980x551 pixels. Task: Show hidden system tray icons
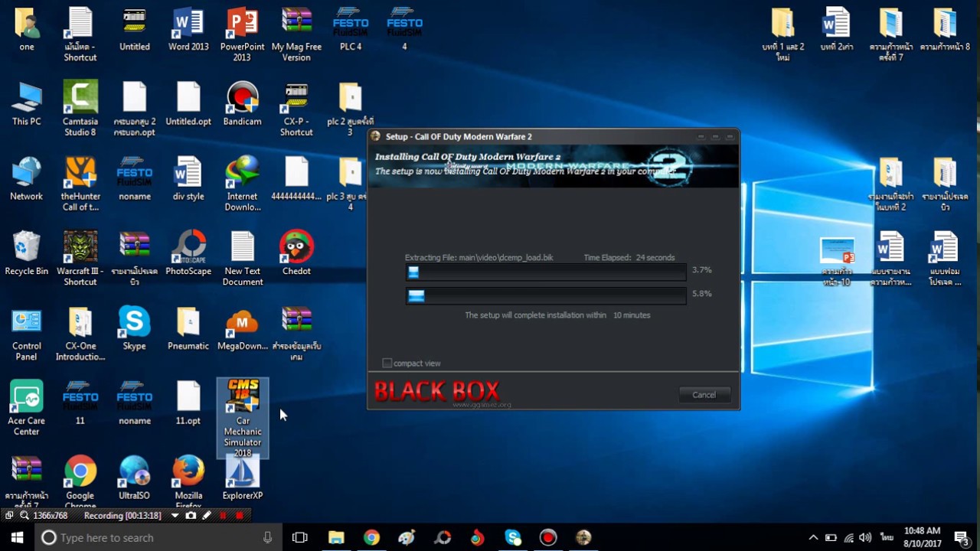[x=813, y=537]
